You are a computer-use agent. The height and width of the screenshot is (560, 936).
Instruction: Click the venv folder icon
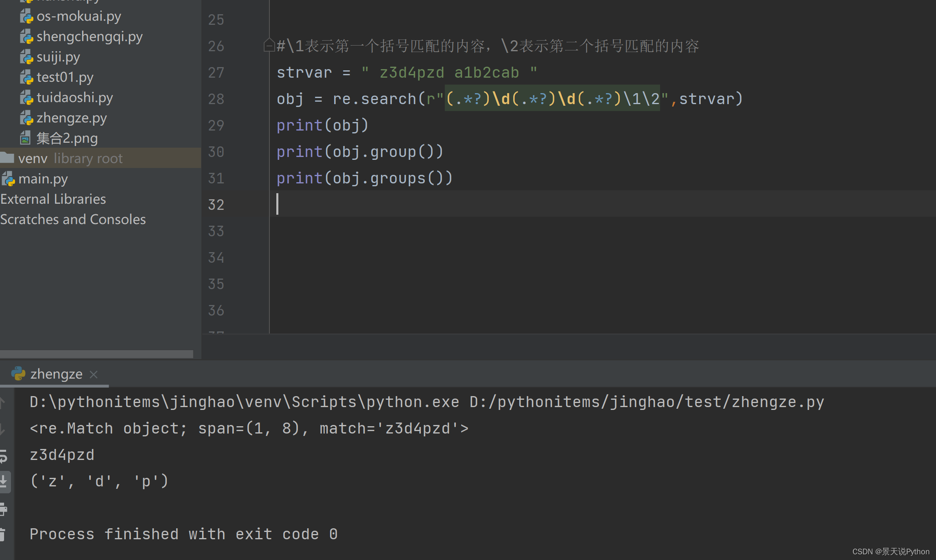(7, 158)
